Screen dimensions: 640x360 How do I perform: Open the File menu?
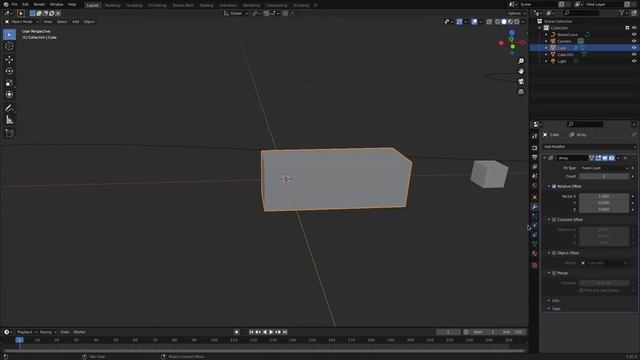15,4
